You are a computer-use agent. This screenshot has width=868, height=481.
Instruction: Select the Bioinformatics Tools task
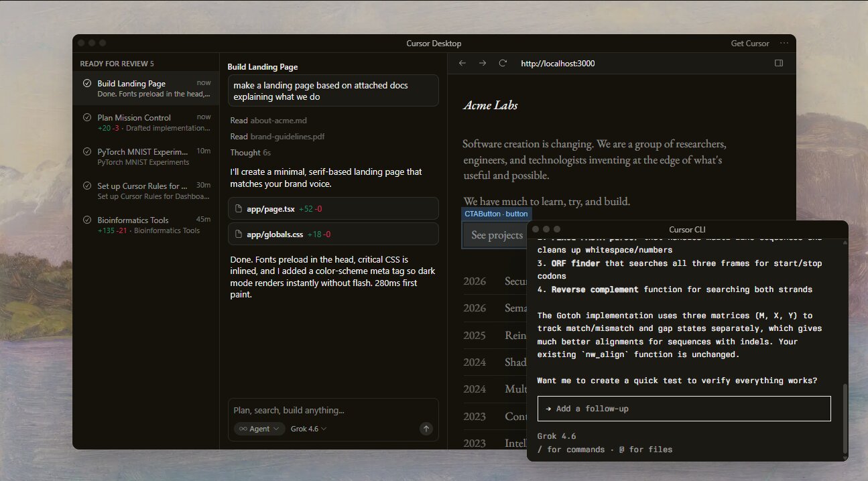pos(145,225)
